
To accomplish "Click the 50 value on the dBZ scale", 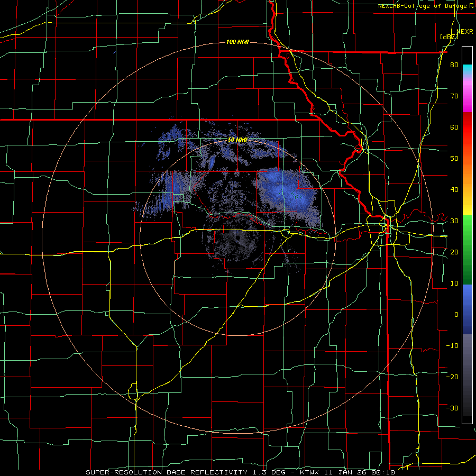I will 454,159.
